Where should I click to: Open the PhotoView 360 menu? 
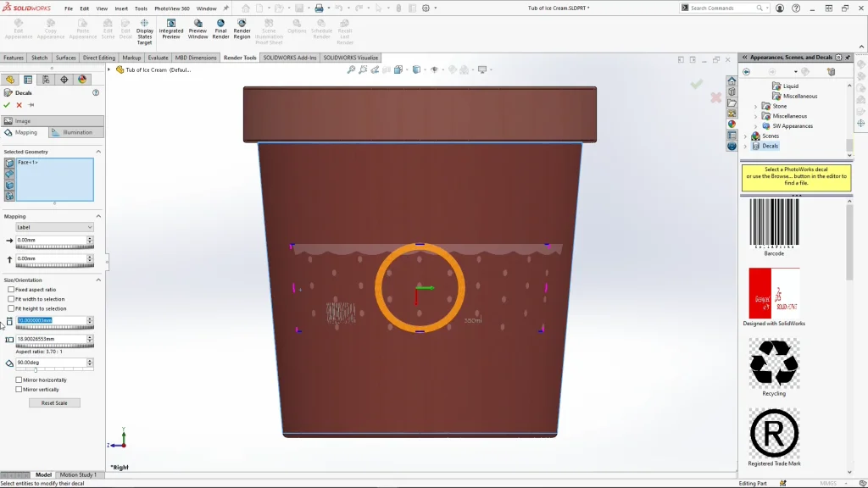(171, 8)
